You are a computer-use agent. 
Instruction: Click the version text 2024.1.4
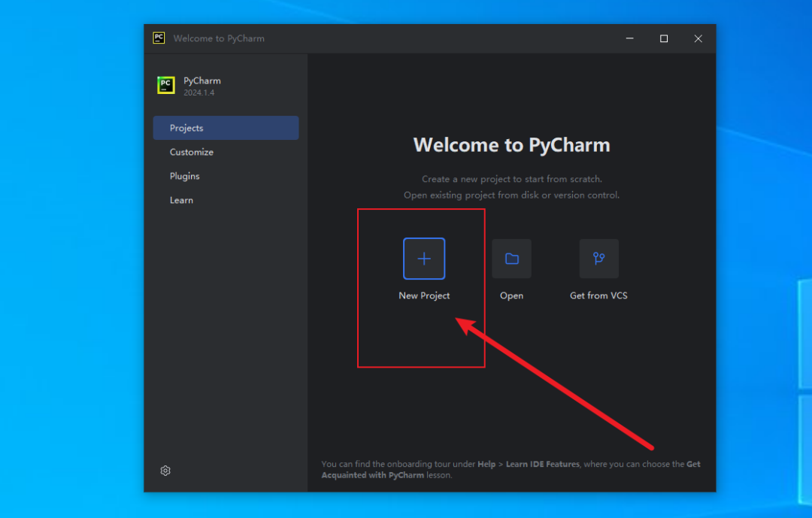pos(198,92)
